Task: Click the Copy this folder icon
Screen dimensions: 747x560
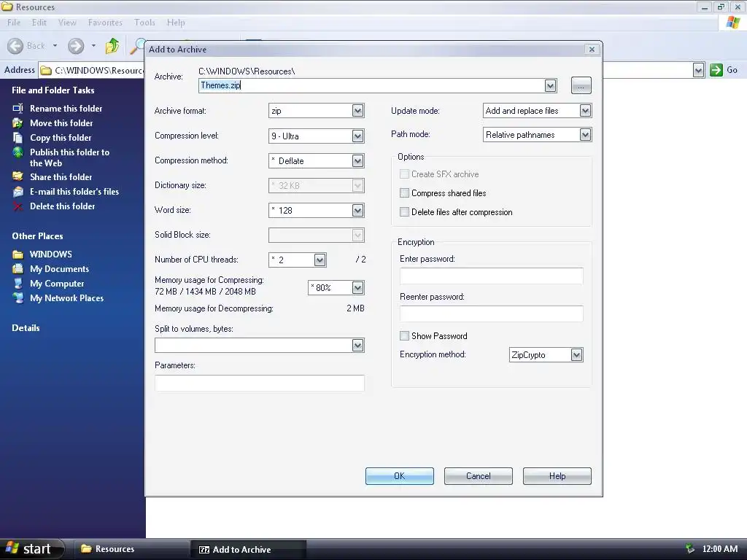Action: pos(18,138)
